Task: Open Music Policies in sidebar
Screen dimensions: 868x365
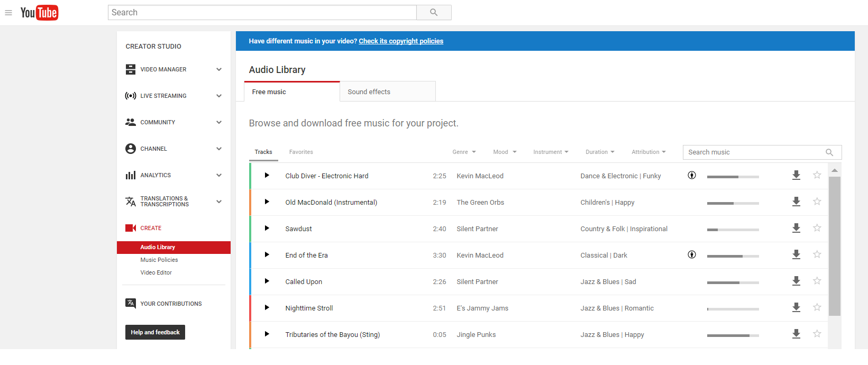Action: (159, 260)
